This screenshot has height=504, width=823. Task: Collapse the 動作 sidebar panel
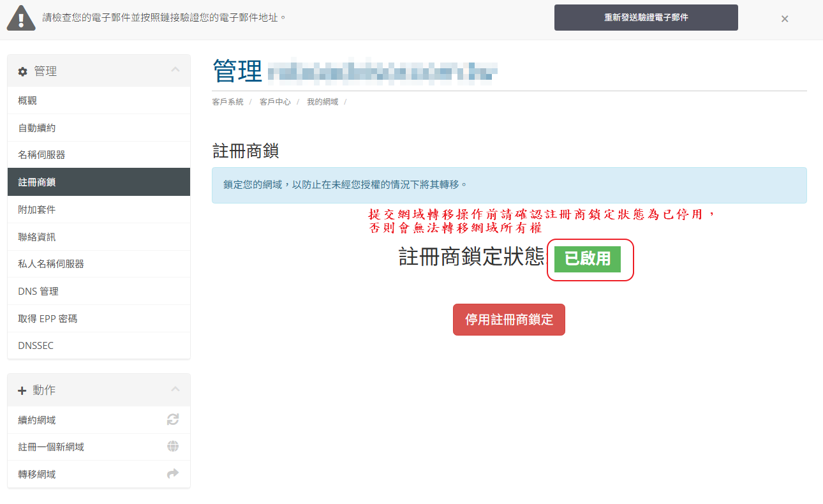[175, 389]
